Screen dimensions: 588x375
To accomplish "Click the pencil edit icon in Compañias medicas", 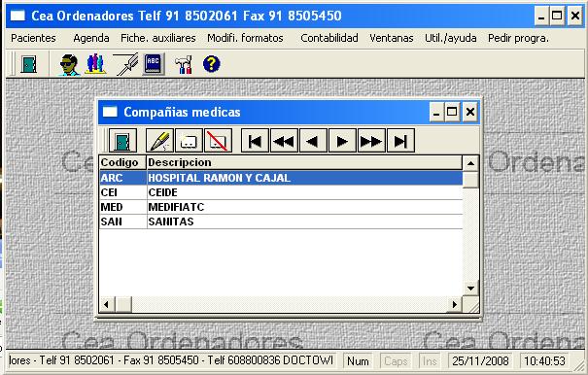I will (159, 141).
